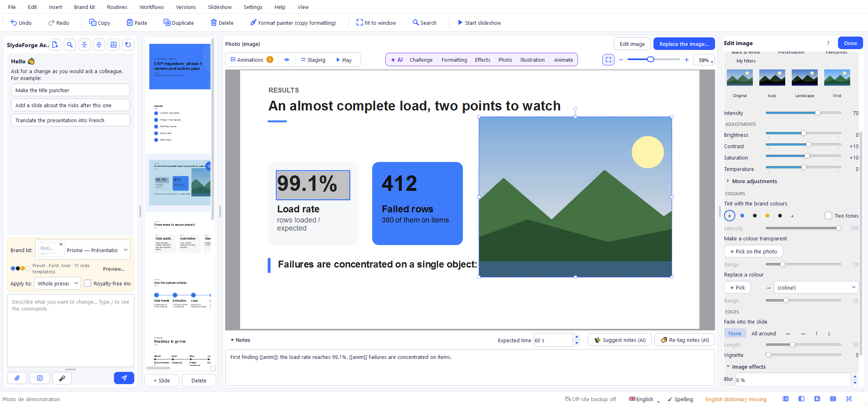Click Pick on the photo button
This screenshot has height=406, width=868.
(754, 251)
